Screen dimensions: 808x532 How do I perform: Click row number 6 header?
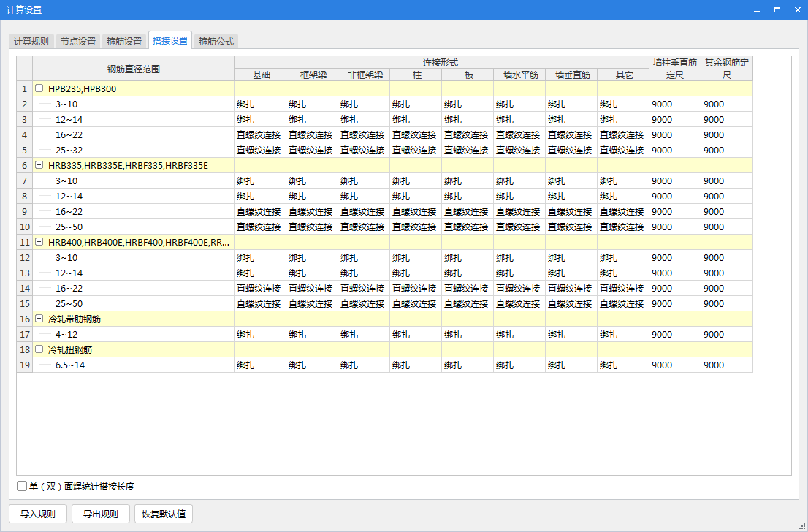25,165
